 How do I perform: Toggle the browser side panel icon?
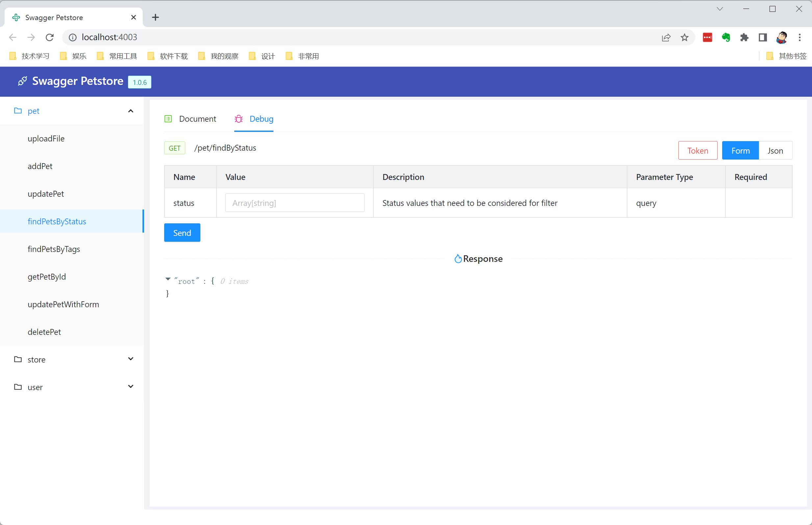(x=763, y=37)
